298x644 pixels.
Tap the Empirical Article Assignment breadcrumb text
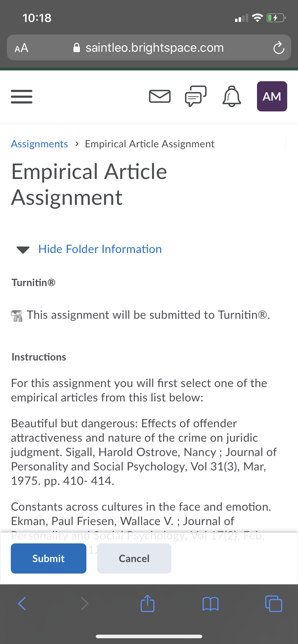click(x=150, y=144)
